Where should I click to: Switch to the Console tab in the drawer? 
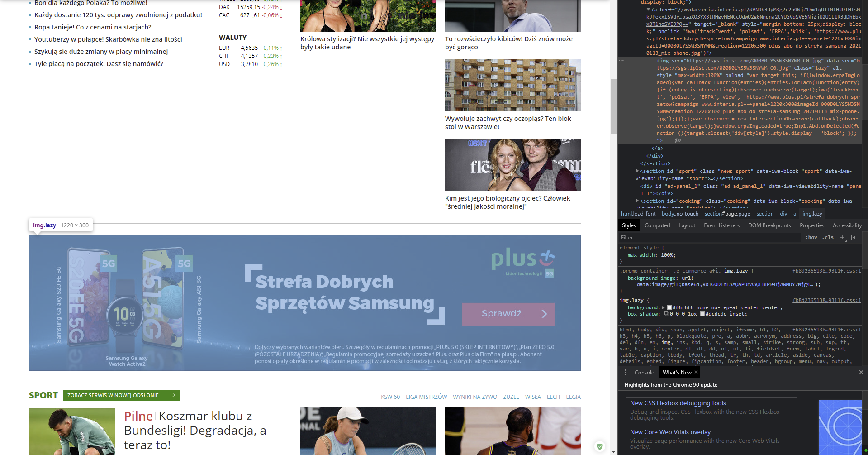(x=644, y=372)
